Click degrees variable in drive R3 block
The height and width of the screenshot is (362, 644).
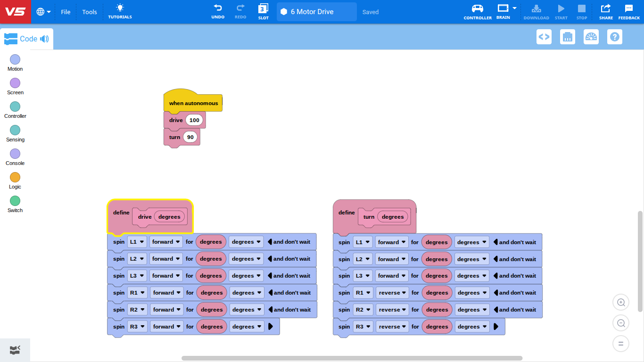(212, 327)
